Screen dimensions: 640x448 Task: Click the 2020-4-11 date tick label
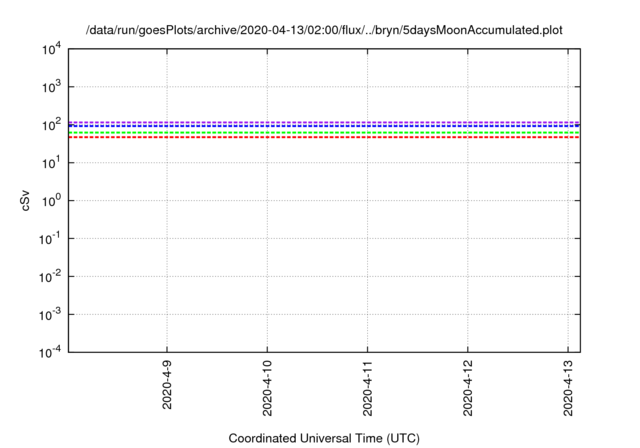point(367,388)
